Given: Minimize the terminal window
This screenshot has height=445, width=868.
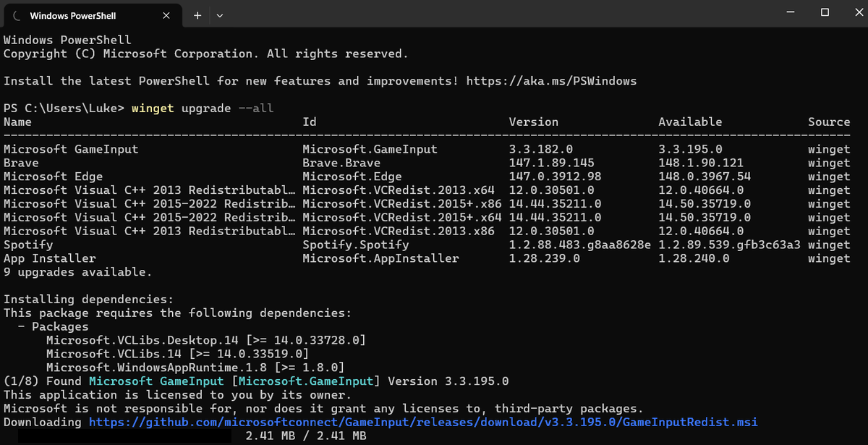Looking at the screenshot, I should tap(791, 12).
